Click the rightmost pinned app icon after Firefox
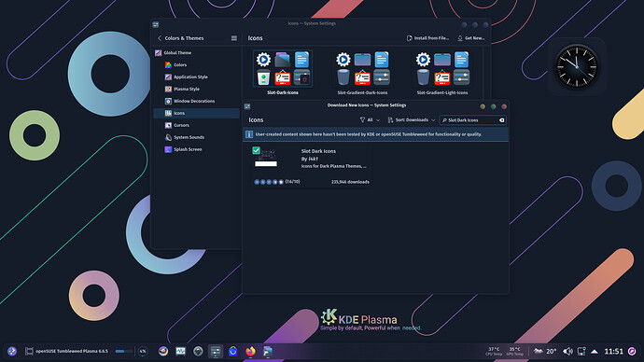644x362 pixels. pos(268,352)
